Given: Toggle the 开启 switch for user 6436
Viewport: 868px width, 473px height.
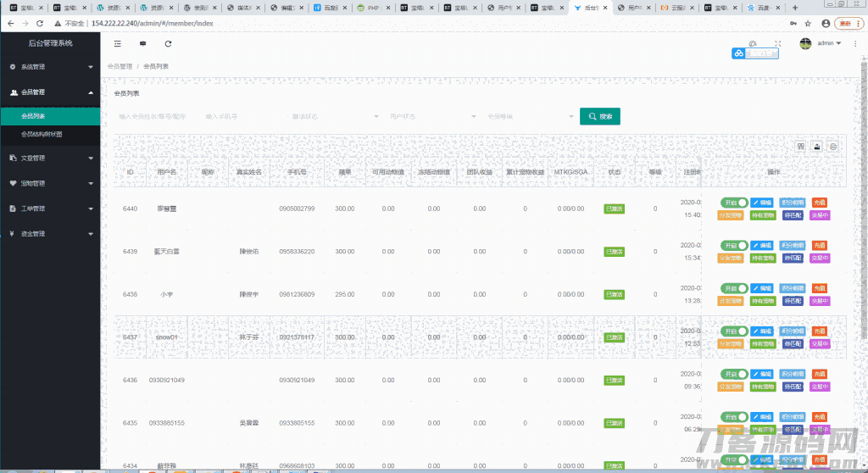Looking at the screenshot, I should coord(734,288).
